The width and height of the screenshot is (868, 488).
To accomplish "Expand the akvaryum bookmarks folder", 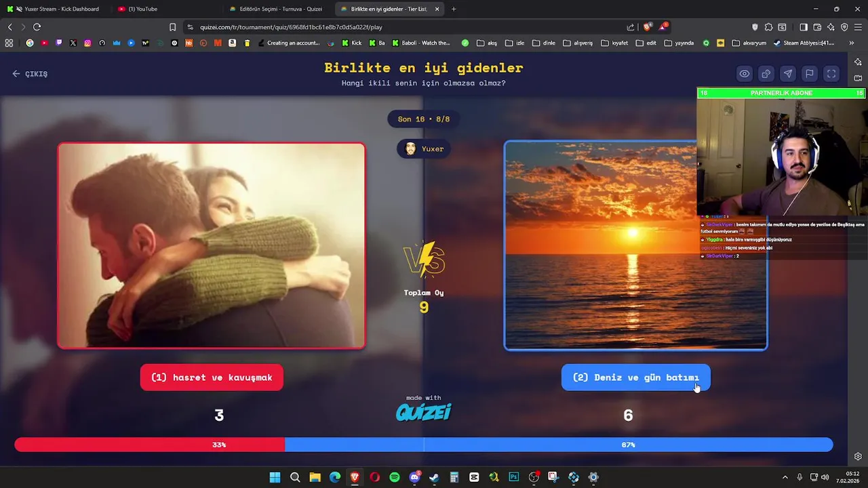I will point(749,43).
